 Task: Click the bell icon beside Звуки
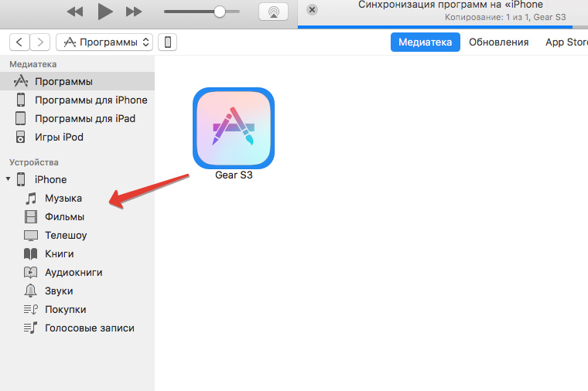click(30, 291)
